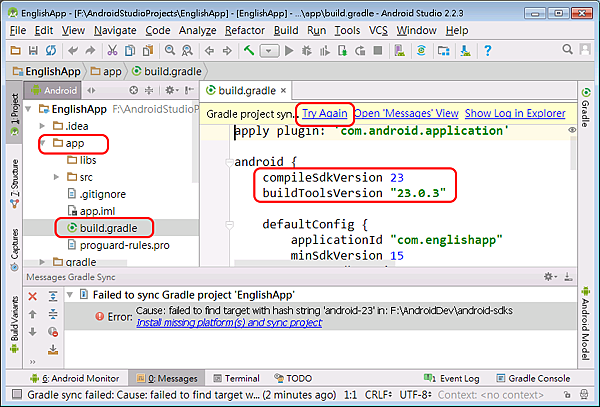The height and width of the screenshot is (407, 600).
Task: Toggle the Captures side tool window
Action: tap(15, 250)
